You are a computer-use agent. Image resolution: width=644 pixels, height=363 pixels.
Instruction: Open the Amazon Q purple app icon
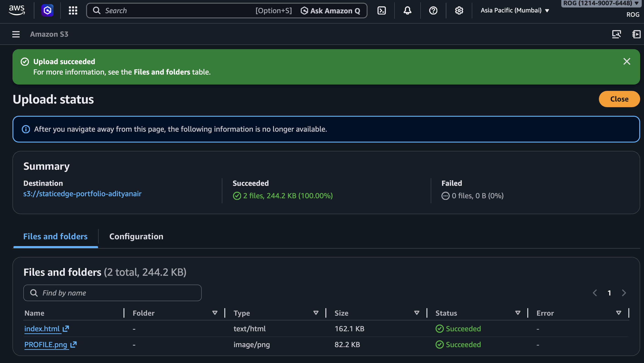click(47, 10)
